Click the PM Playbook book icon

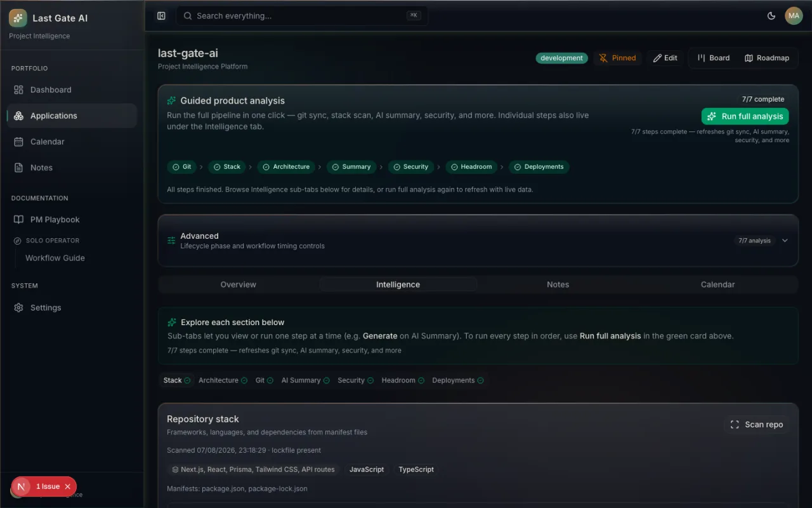coord(18,220)
